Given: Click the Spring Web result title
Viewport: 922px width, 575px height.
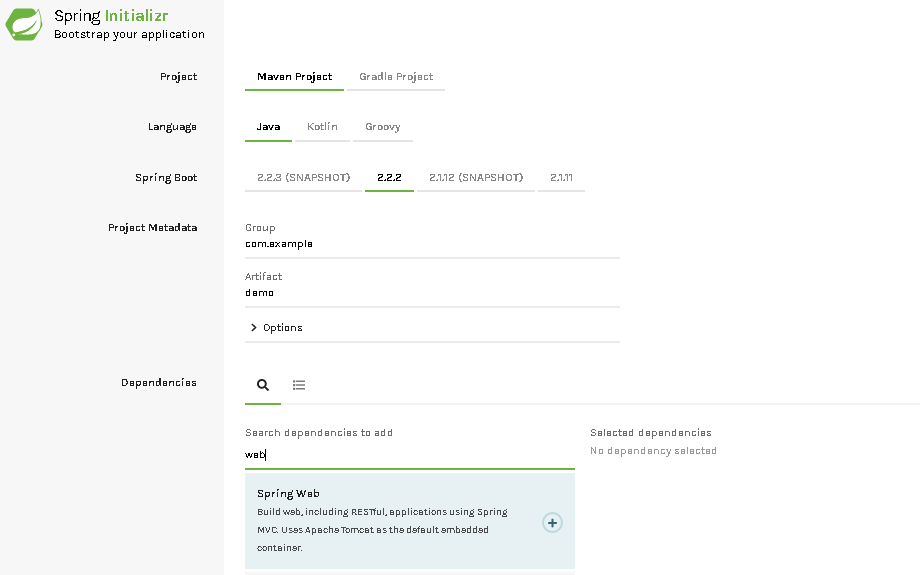Looking at the screenshot, I should (288, 494).
